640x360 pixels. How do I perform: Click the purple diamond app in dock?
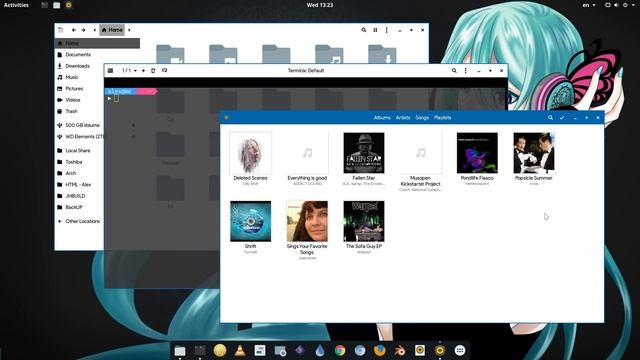point(300,350)
